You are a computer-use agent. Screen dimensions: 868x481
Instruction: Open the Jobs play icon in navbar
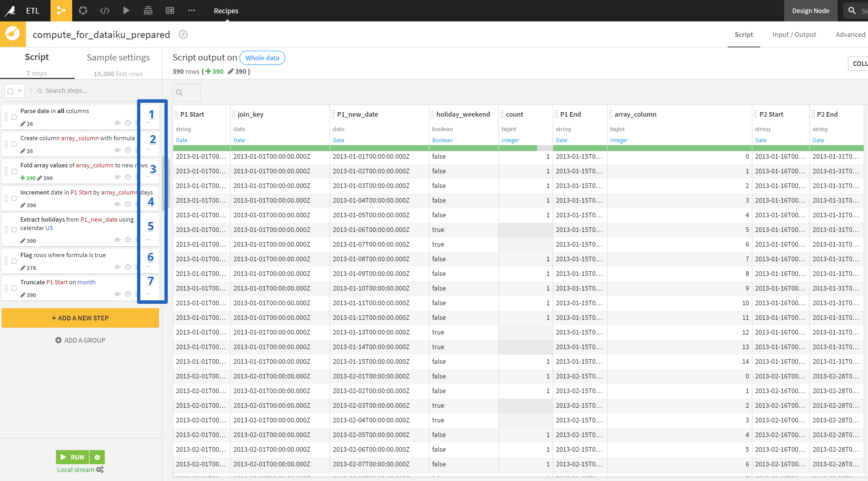pyautogui.click(x=126, y=11)
